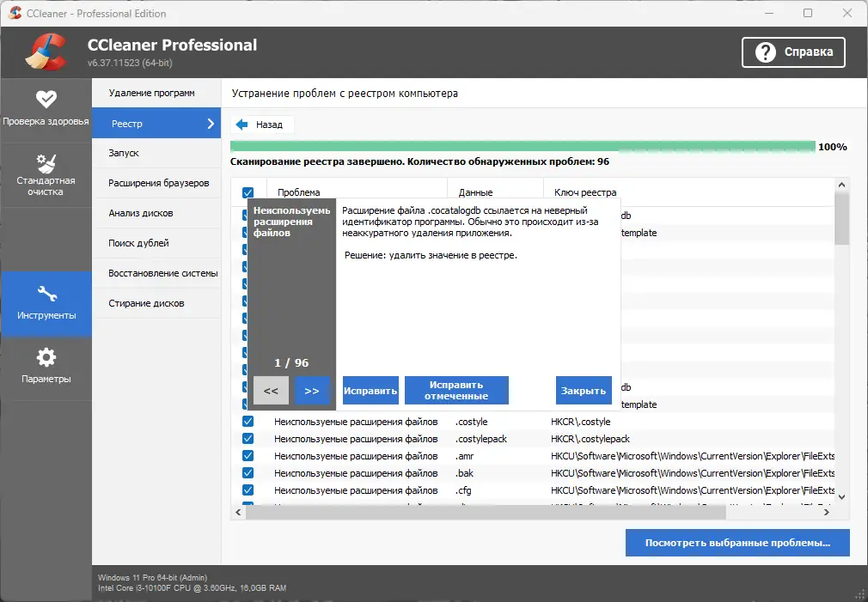Click the question mark help icon

click(x=765, y=52)
